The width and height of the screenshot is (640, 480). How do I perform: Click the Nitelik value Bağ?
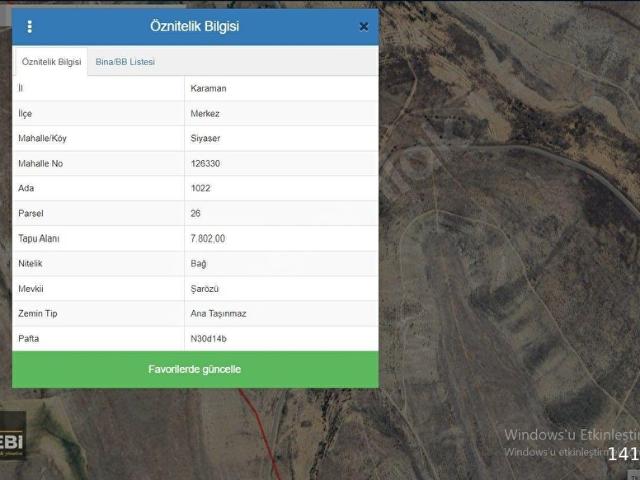click(x=198, y=264)
